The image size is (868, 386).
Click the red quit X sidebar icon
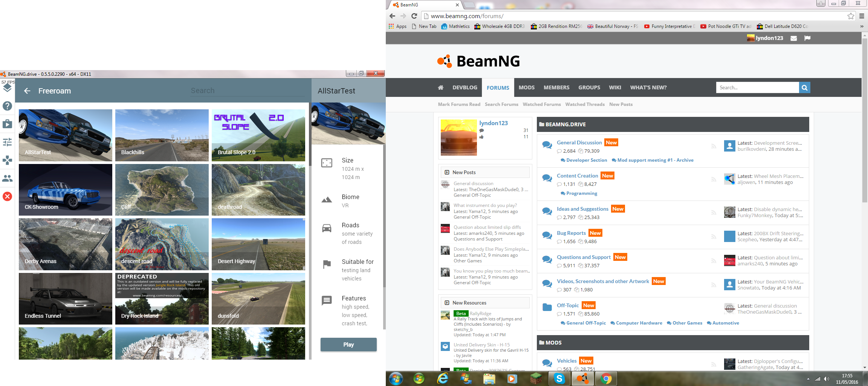8,196
